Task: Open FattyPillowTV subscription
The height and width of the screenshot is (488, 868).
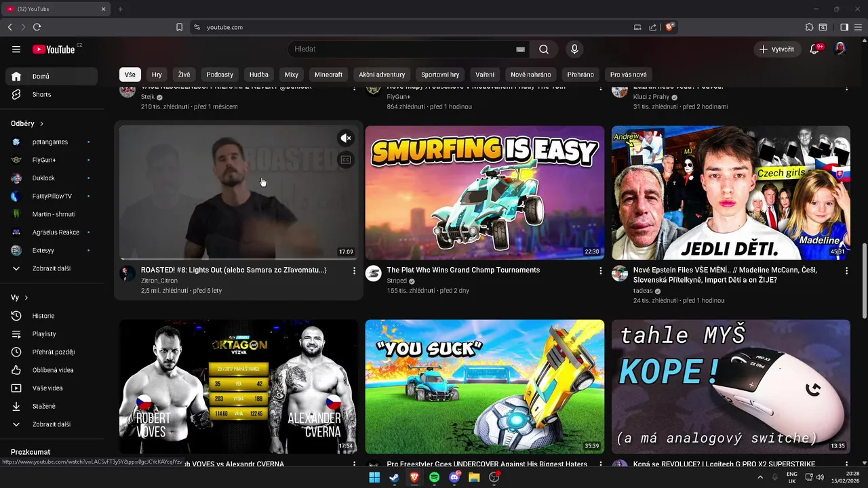Action: point(52,196)
